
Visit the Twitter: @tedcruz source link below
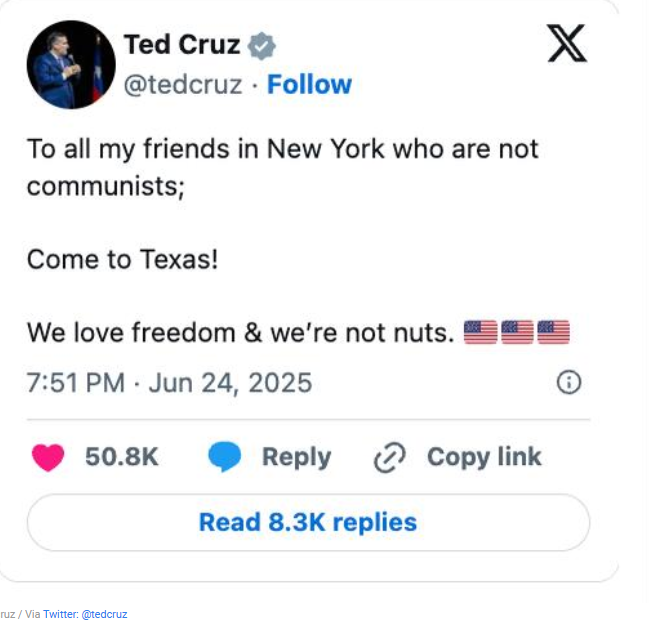click(85, 614)
